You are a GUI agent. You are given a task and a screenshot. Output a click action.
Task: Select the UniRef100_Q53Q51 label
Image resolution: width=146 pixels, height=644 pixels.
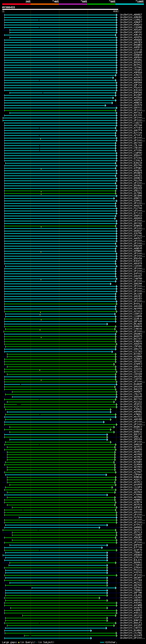[131, 60]
